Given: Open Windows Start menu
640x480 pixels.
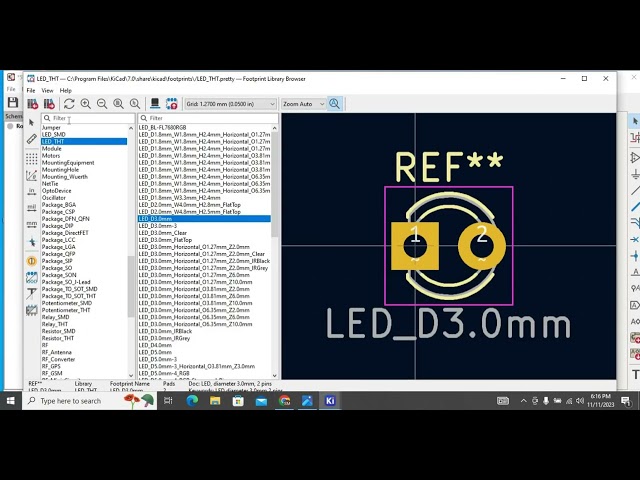Looking at the screenshot, I should pyautogui.click(x=11, y=401).
